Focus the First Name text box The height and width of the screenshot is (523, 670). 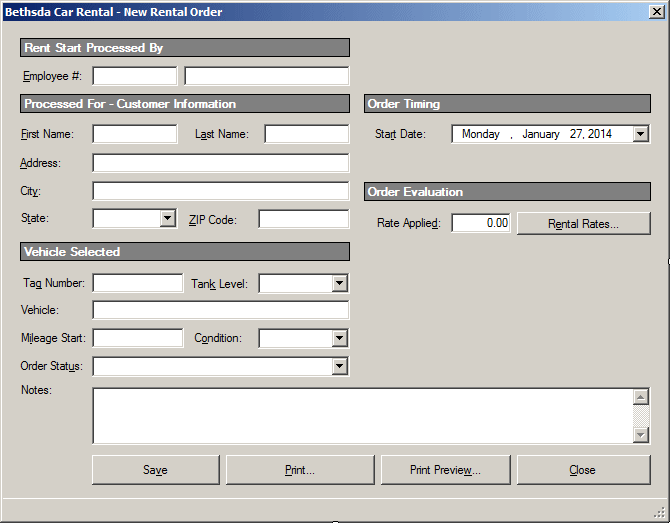[x=135, y=134]
